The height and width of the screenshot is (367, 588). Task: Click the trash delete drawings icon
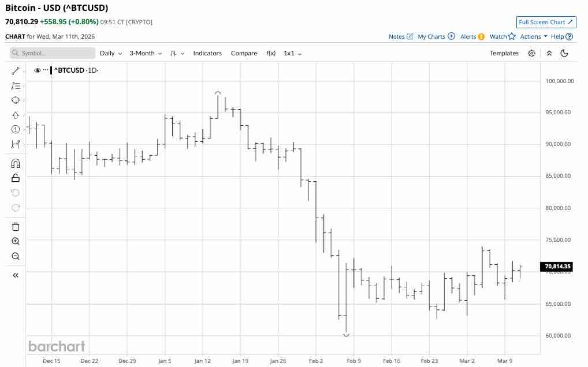click(x=16, y=227)
